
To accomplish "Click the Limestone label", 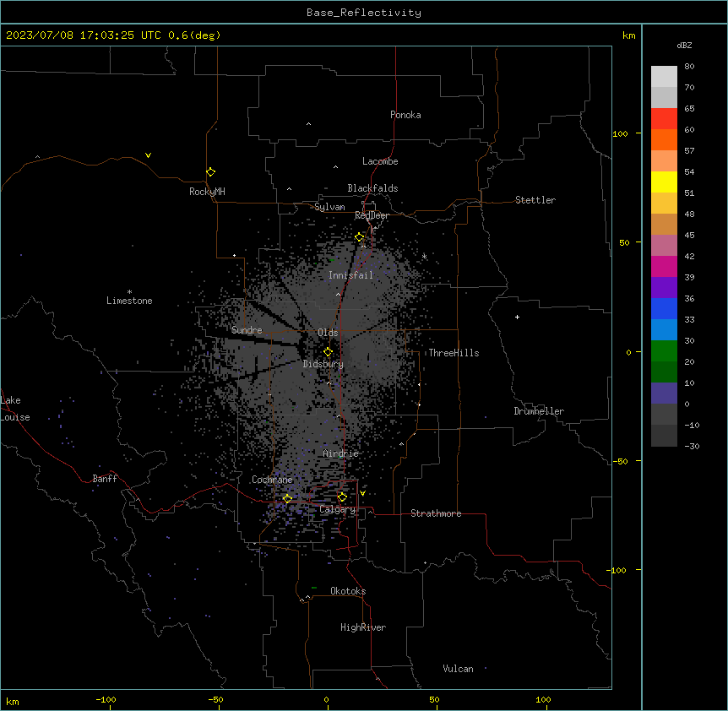I will pos(129,301).
